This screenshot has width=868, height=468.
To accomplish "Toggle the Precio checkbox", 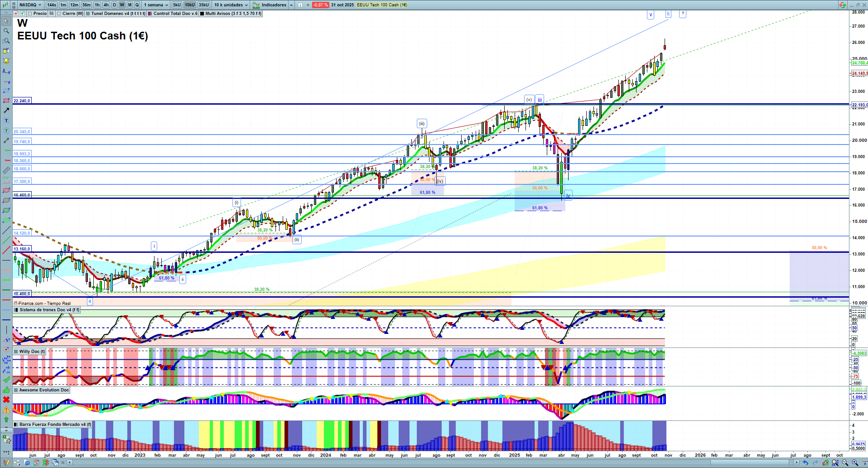I will click(30, 14).
